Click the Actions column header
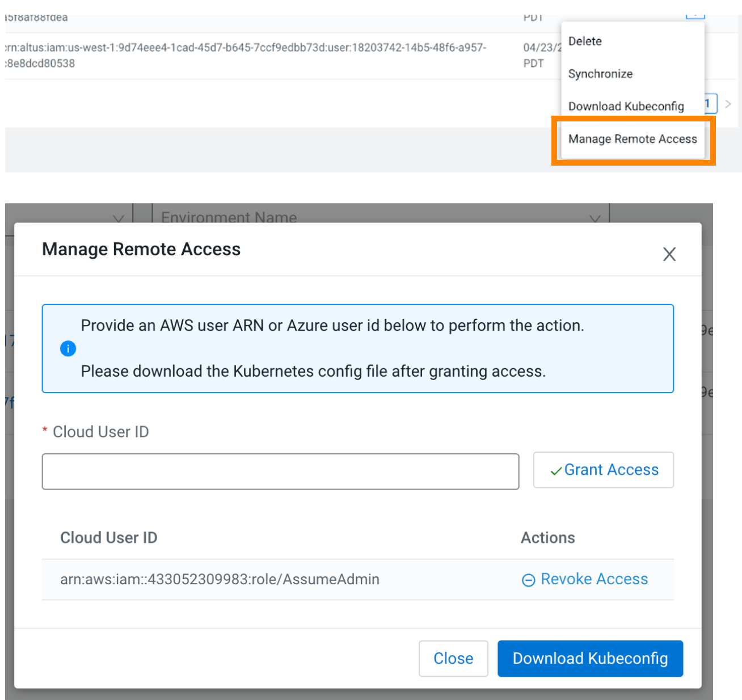Viewport: 742px width, 700px height. click(548, 538)
